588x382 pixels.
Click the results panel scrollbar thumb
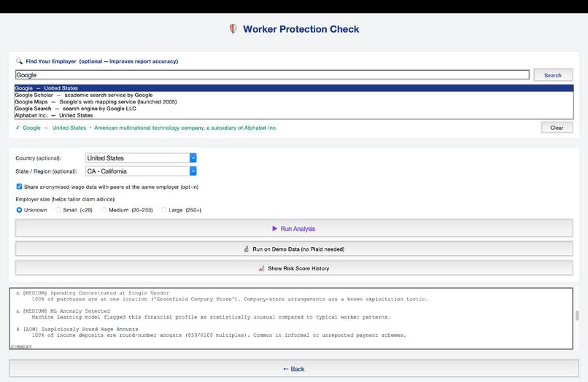pos(577,315)
